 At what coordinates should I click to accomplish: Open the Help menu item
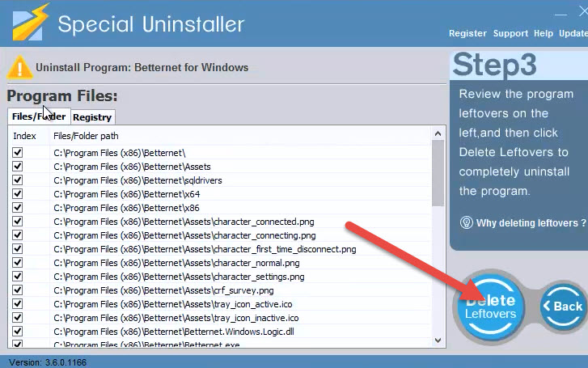point(544,33)
